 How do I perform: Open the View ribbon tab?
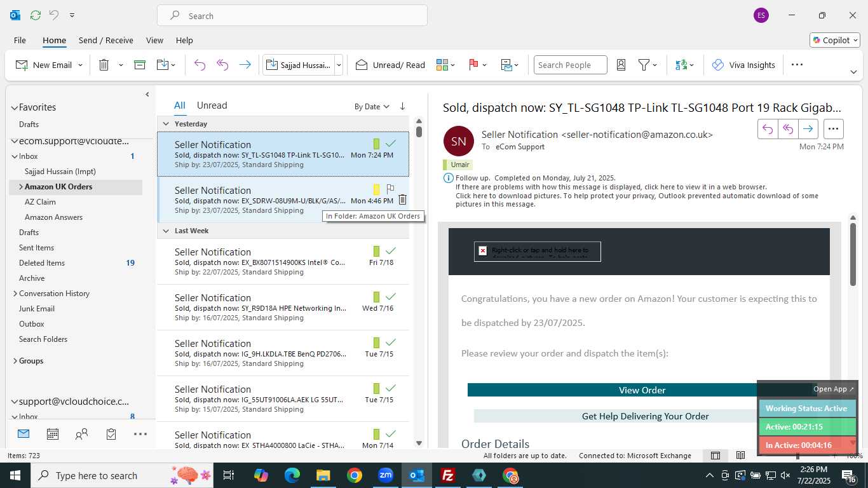(x=154, y=40)
